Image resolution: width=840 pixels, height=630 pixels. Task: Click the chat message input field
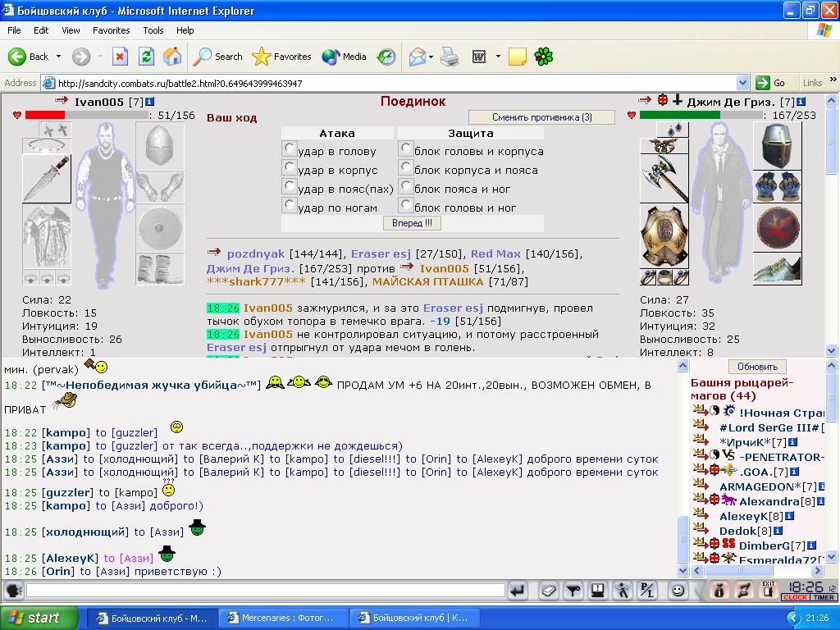pyautogui.click(x=265, y=591)
